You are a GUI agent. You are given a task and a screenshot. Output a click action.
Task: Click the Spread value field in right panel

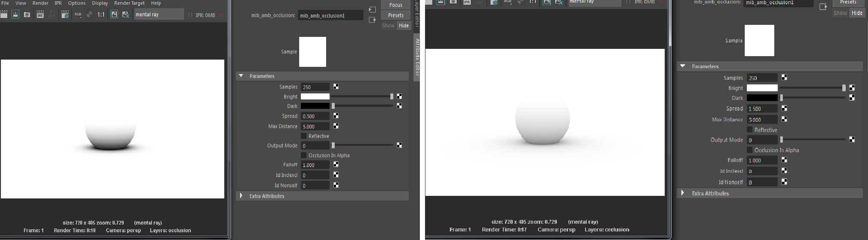[762, 109]
